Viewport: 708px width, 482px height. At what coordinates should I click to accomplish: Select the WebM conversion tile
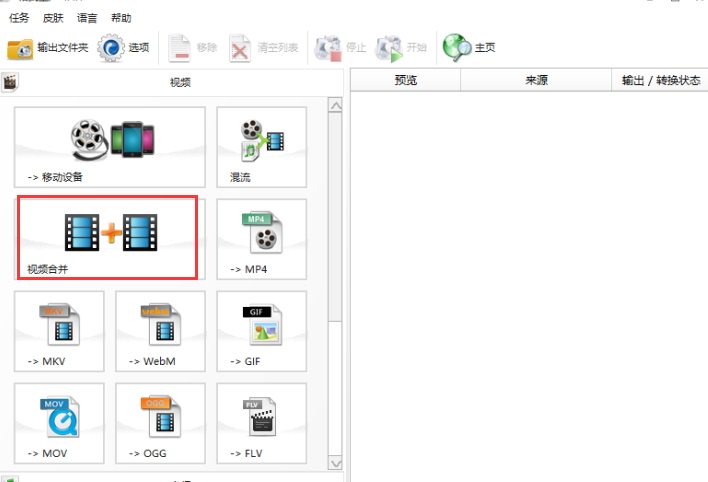[x=160, y=331]
